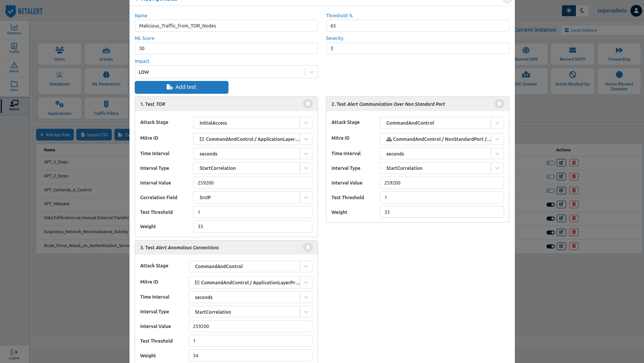Open test 3 Time Interval seconds dropdown
Viewport: 644px width, 363px height.
(x=250, y=297)
